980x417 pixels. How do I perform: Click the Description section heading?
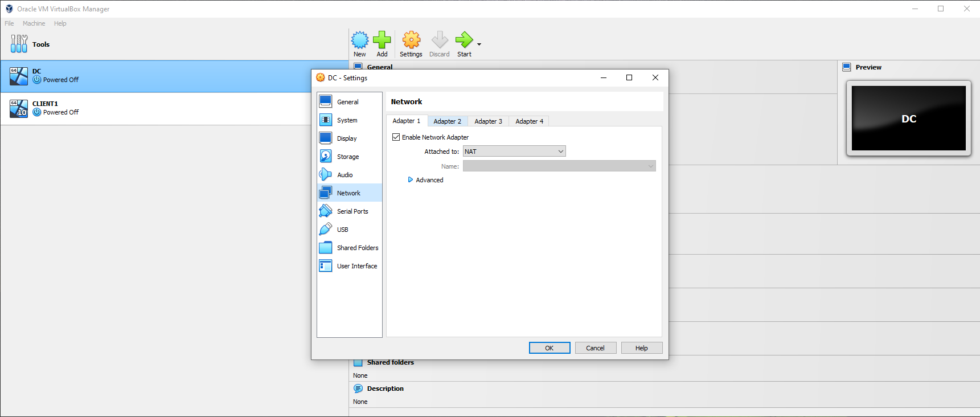pyautogui.click(x=386, y=389)
